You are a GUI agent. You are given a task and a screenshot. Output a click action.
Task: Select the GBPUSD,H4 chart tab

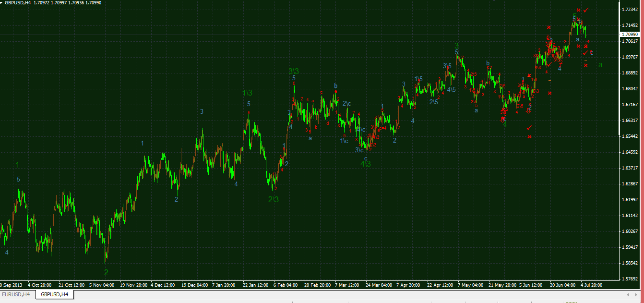(x=54, y=294)
